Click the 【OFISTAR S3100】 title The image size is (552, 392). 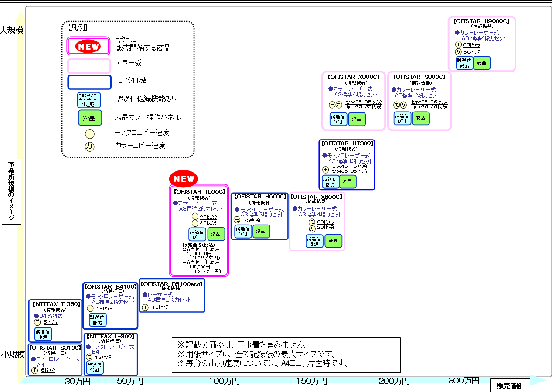click(x=55, y=348)
